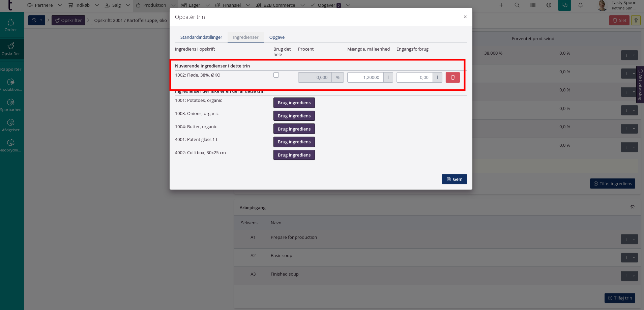Open the notifications bell
This screenshot has height=310, width=644.
pyautogui.click(x=580, y=5)
